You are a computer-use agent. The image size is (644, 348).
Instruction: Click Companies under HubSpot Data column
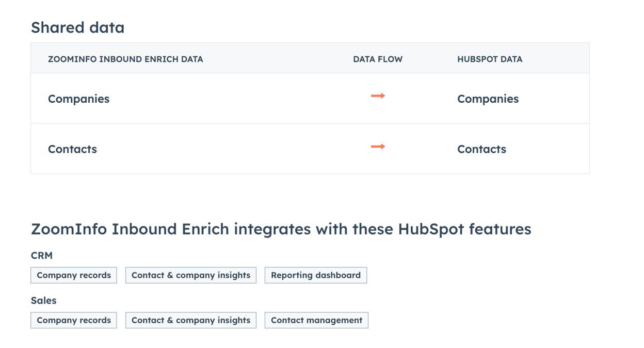[488, 99]
